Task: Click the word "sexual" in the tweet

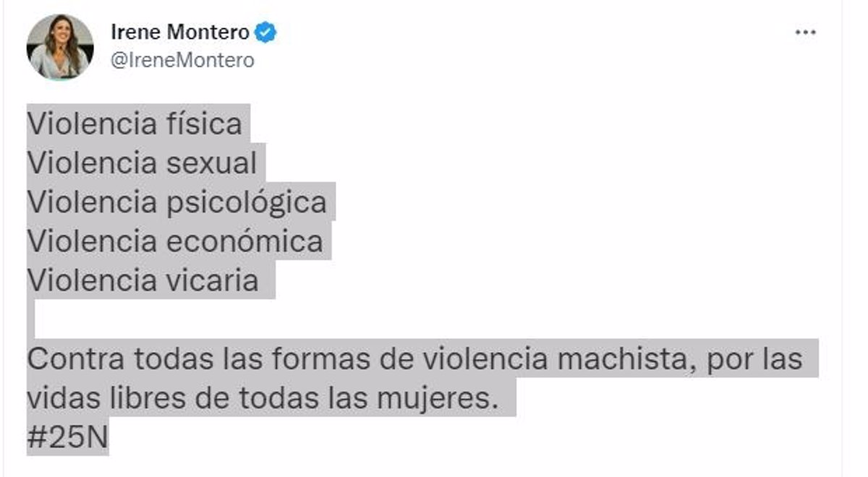Action: [211, 163]
